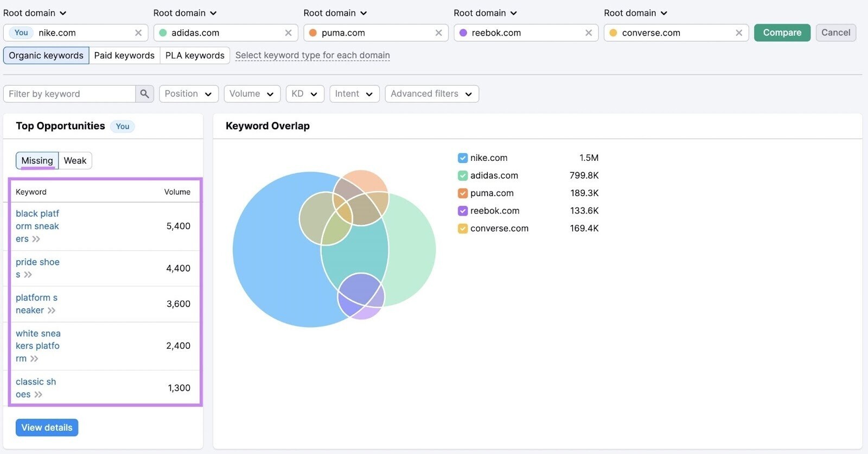Open Root domain dropdown above puma.com
This screenshot has height=454, width=868.
click(335, 13)
